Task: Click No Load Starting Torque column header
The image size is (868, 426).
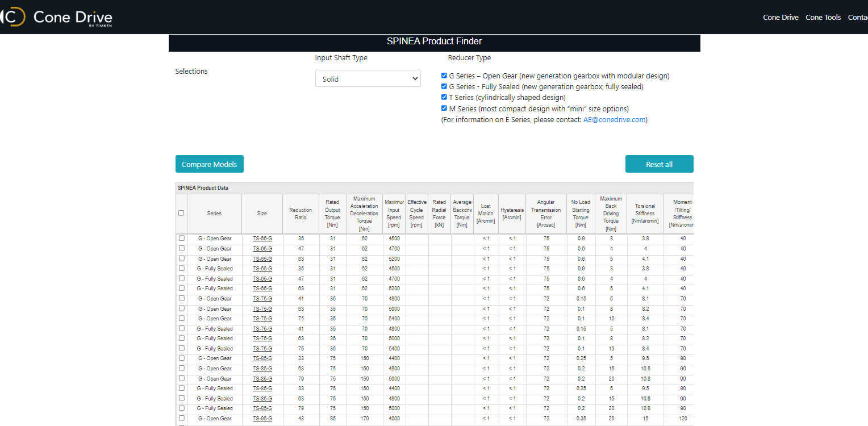Action: coord(581,214)
